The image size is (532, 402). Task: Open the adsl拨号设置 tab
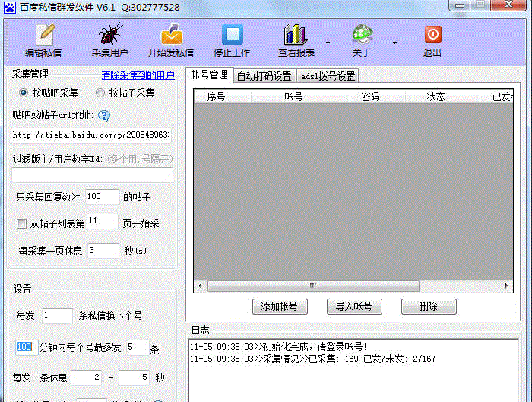pos(328,76)
